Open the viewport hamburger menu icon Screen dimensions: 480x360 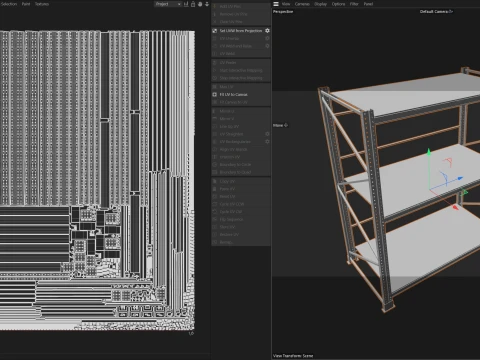pyautogui.click(x=276, y=4)
